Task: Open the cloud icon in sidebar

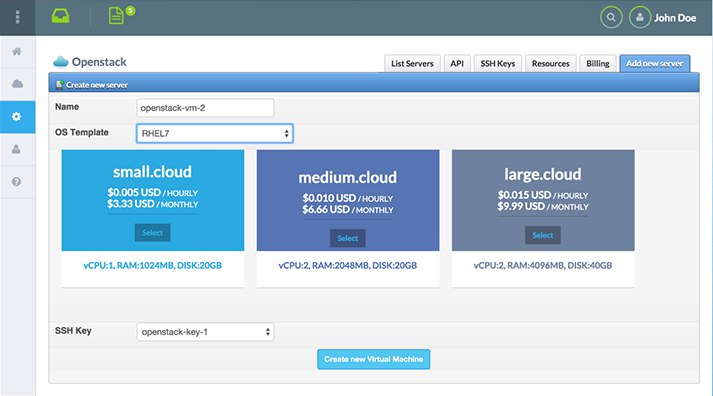Action: point(17,84)
